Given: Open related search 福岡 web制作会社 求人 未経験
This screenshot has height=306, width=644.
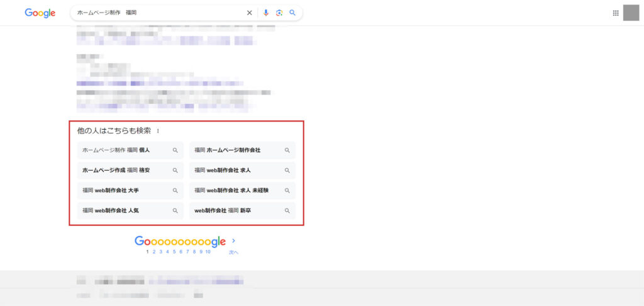Looking at the screenshot, I should (242, 190).
